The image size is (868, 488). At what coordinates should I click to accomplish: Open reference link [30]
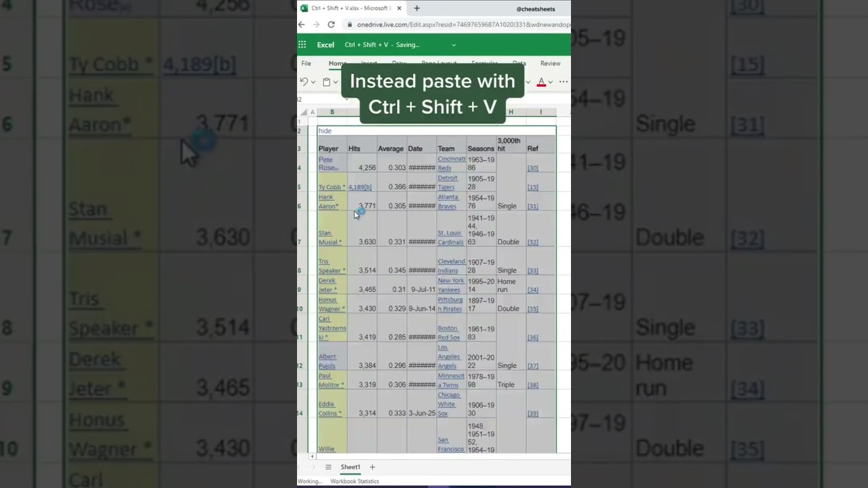pyautogui.click(x=533, y=168)
